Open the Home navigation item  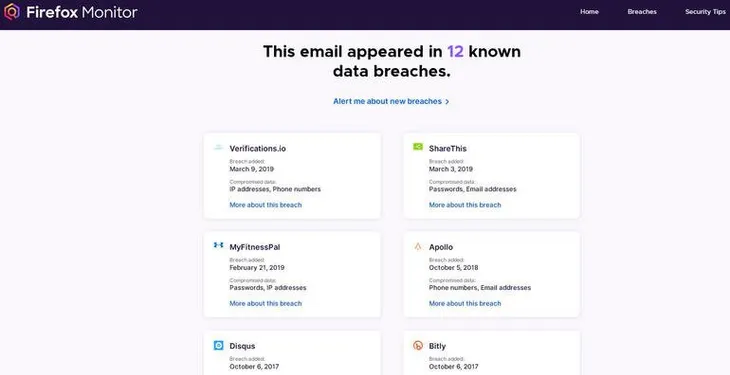(589, 12)
